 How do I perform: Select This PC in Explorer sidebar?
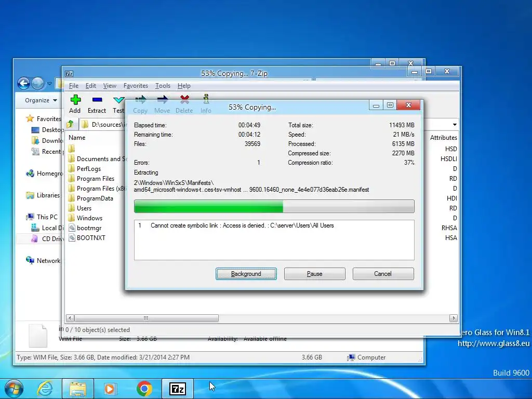(42, 217)
